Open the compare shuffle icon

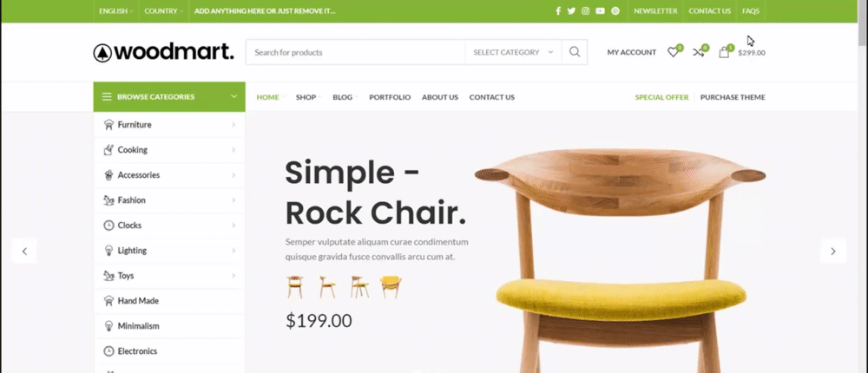699,52
